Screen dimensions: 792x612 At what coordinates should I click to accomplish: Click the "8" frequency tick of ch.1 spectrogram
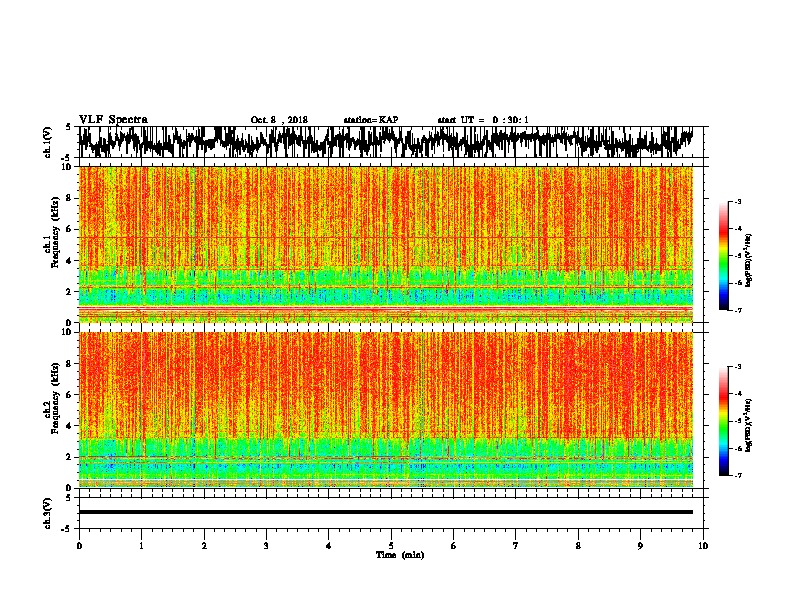click(x=69, y=198)
